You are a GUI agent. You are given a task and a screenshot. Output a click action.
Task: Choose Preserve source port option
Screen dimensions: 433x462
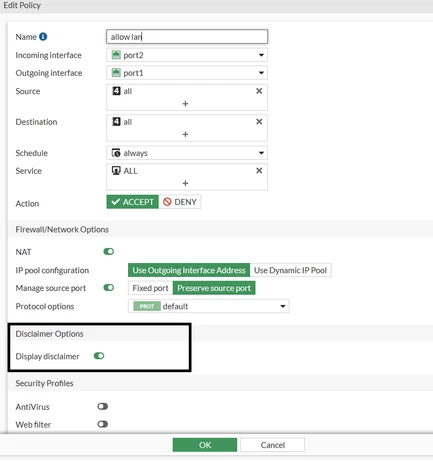214,288
